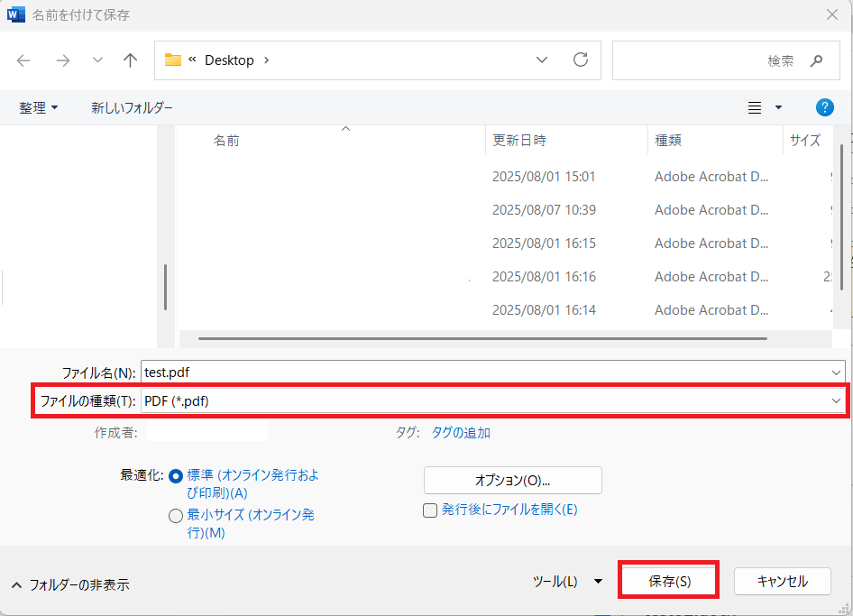Open the 整理 menu
This screenshot has height=616, width=853.
pos(38,107)
